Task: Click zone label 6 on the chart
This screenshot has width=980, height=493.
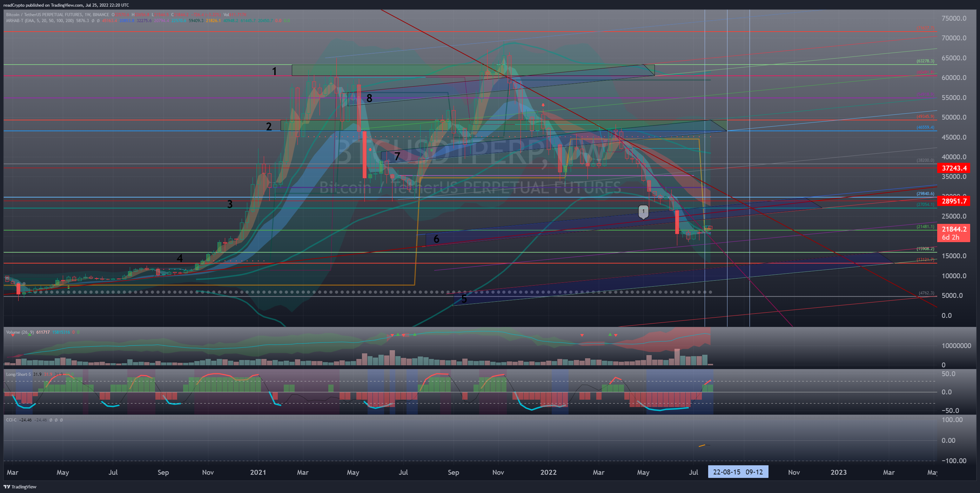Action: [436, 239]
